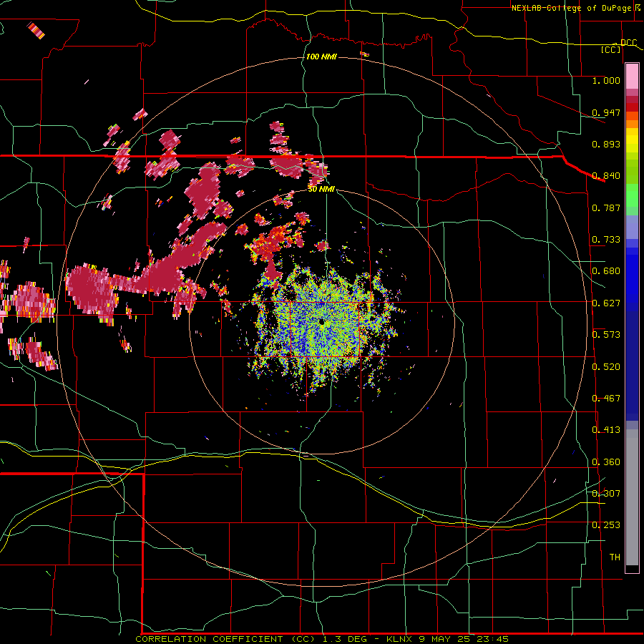Click the 0.733 scale value
This screenshot has width=644, height=644.
click(x=606, y=240)
